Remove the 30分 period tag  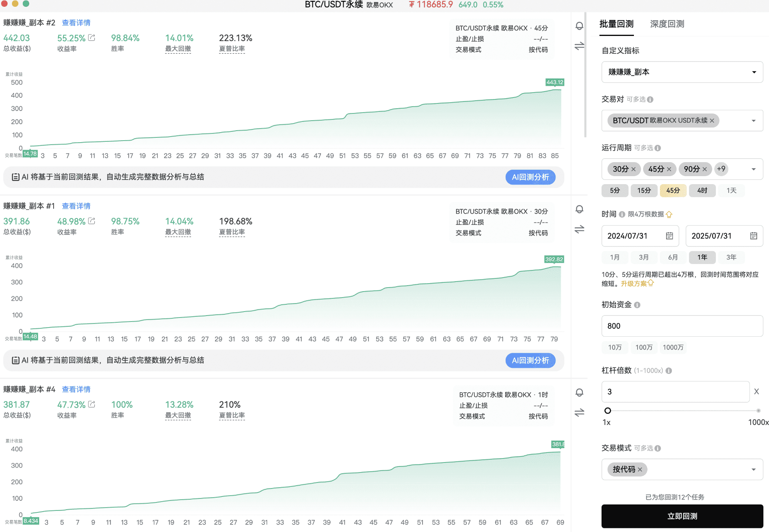(634, 169)
